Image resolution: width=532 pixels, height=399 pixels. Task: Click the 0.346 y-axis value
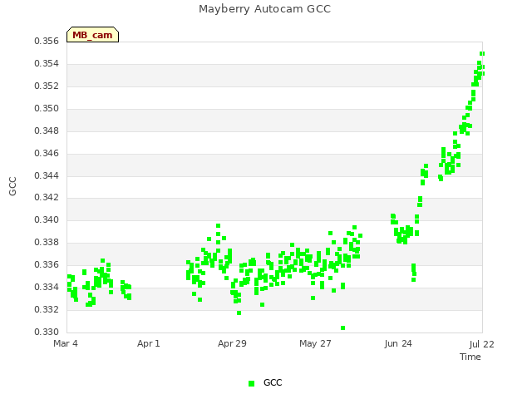click(47, 153)
